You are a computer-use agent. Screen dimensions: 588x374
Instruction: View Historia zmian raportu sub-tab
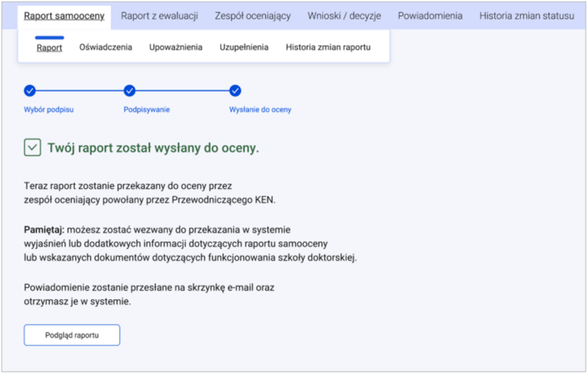coord(328,47)
